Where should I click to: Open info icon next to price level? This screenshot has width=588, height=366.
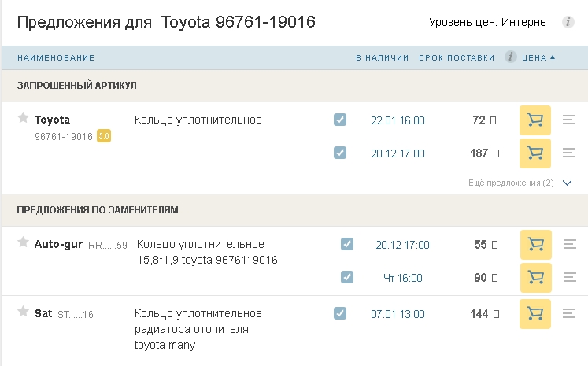click(568, 22)
